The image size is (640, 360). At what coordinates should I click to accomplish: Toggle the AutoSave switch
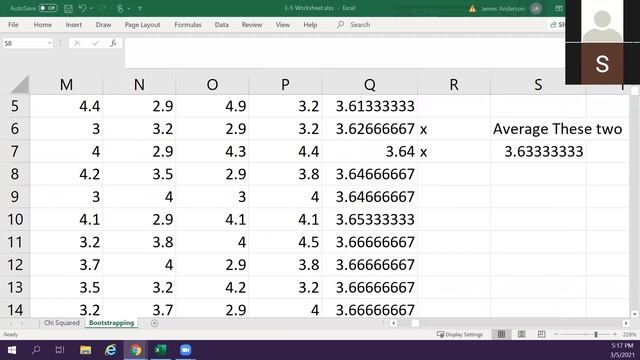(48, 8)
